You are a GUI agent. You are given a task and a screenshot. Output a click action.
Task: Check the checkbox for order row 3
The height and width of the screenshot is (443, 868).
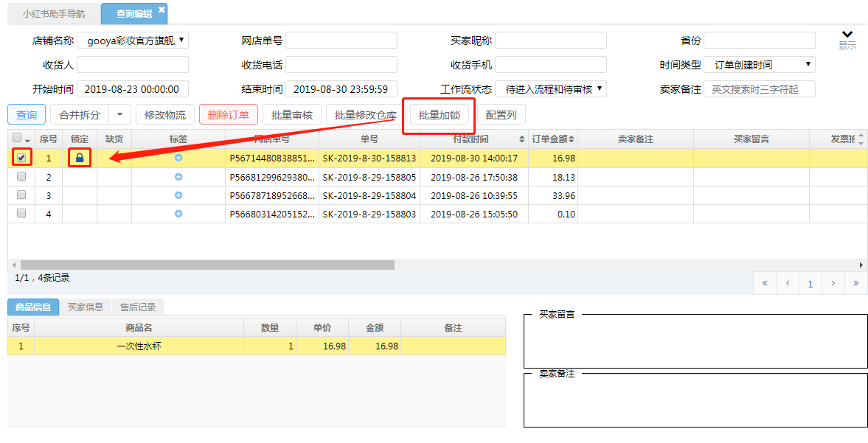tap(21, 195)
